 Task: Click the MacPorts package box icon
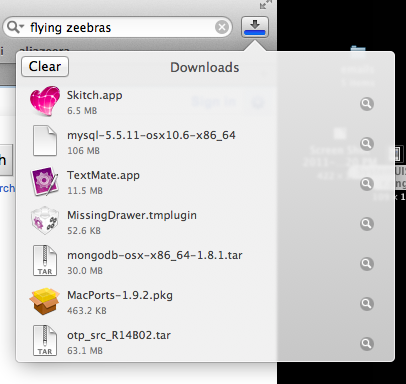(x=45, y=301)
